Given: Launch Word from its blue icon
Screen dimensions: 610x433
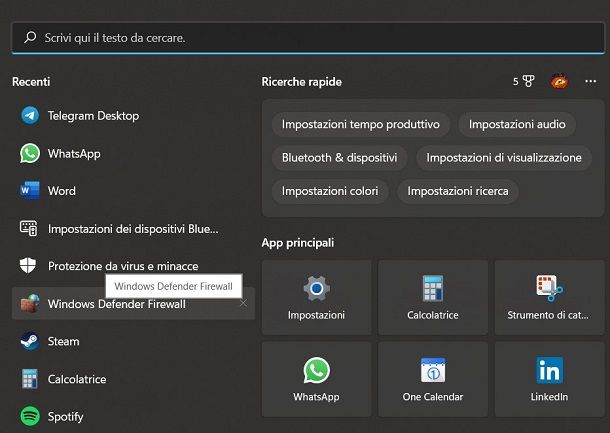Looking at the screenshot, I should click(x=30, y=191).
